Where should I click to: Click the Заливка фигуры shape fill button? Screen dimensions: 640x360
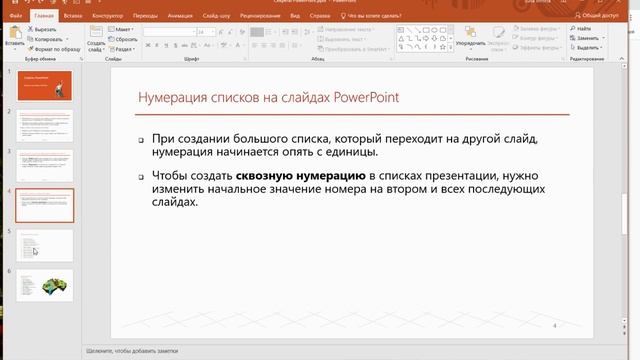(x=536, y=29)
